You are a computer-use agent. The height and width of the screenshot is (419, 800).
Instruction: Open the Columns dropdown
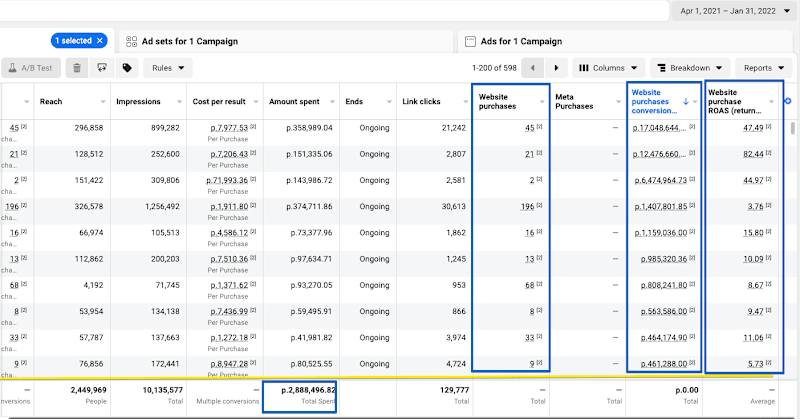click(x=608, y=68)
